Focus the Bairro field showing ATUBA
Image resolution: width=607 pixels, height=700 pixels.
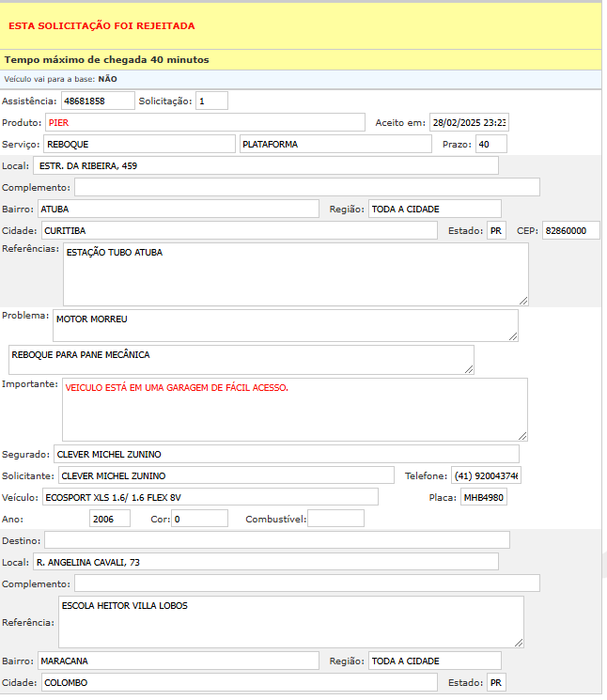[x=179, y=209]
